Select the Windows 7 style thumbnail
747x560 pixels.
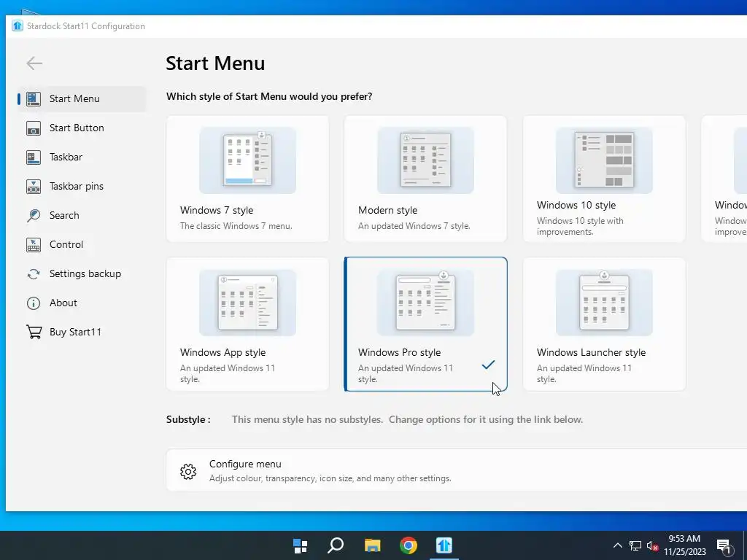coord(248,160)
